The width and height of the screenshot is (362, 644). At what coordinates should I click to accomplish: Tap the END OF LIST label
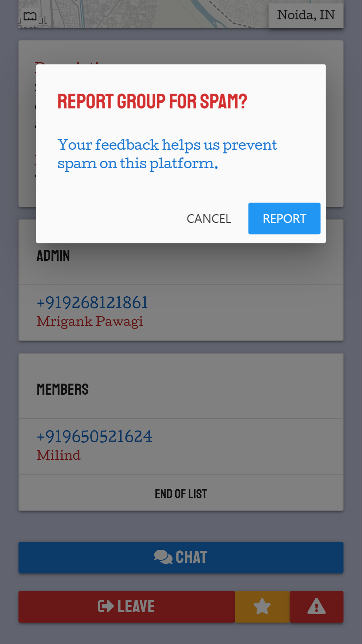click(181, 494)
